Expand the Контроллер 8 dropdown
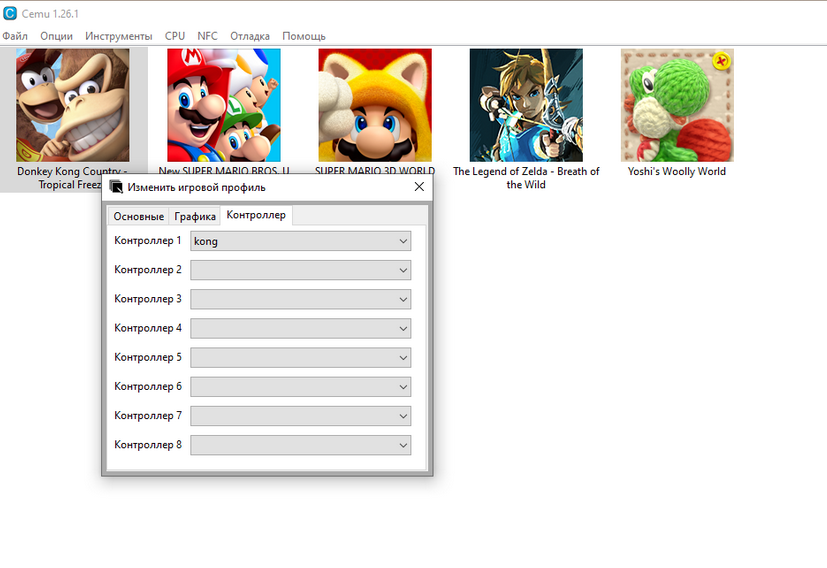This screenshot has width=827, height=568. point(301,445)
